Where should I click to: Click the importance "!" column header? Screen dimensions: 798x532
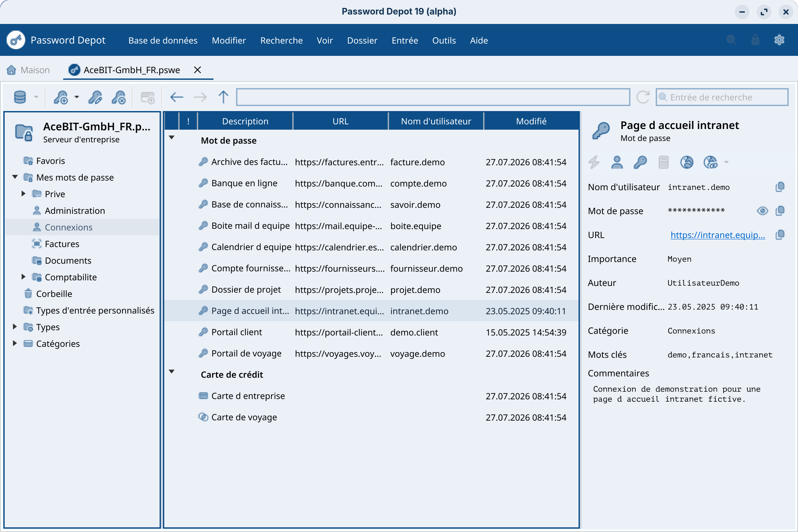(x=188, y=121)
